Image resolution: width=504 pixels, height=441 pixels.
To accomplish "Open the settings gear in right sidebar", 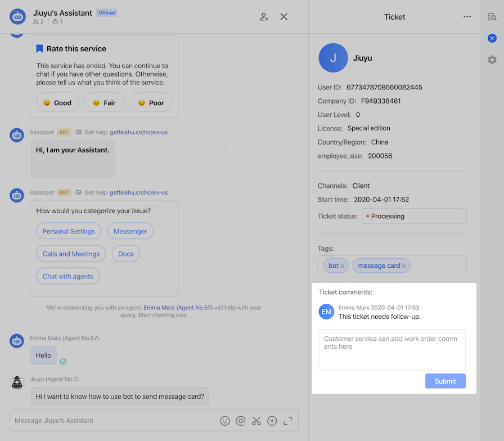I will tap(492, 60).
